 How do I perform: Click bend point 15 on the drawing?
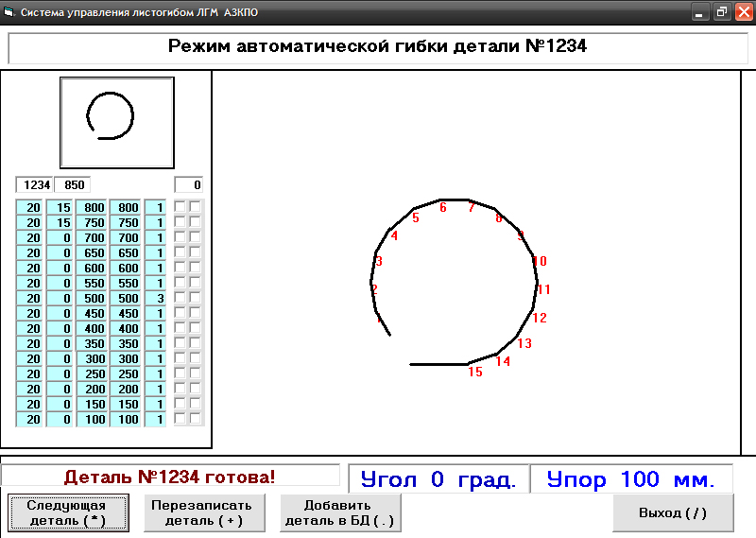click(x=474, y=372)
